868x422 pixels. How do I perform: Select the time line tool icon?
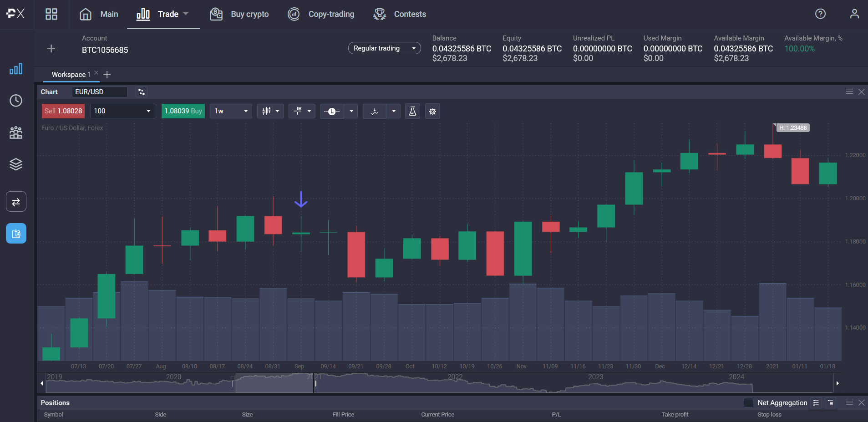pyautogui.click(x=332, y=111)
